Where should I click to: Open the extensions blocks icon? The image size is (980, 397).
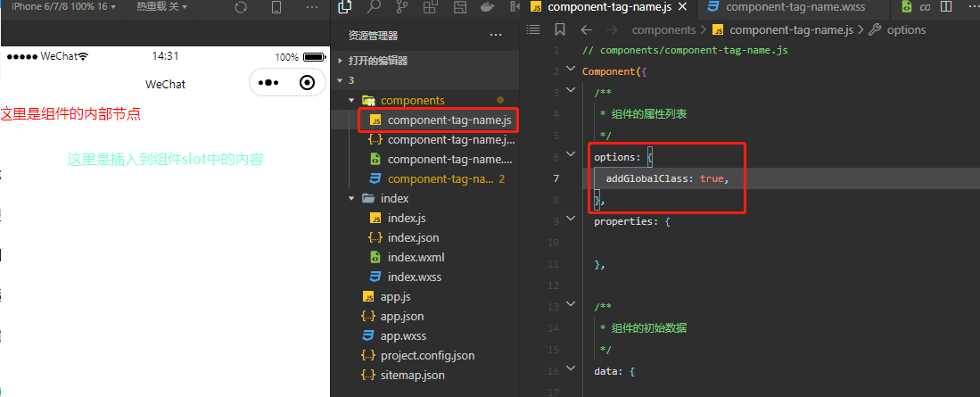(x=430, y=7)
